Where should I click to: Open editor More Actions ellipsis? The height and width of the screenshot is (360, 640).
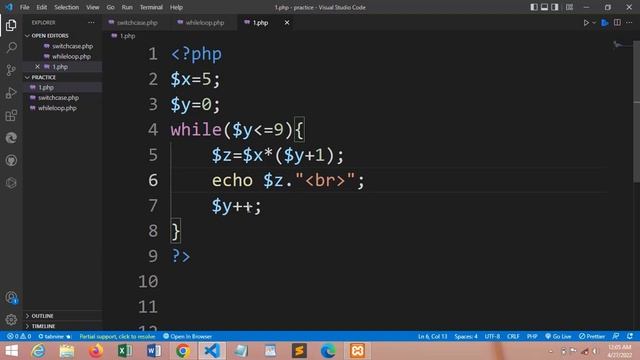pos(629,23)
